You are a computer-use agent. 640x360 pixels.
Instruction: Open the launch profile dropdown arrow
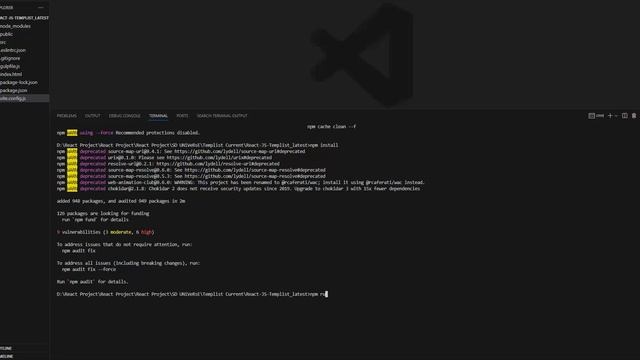[616, 116]
